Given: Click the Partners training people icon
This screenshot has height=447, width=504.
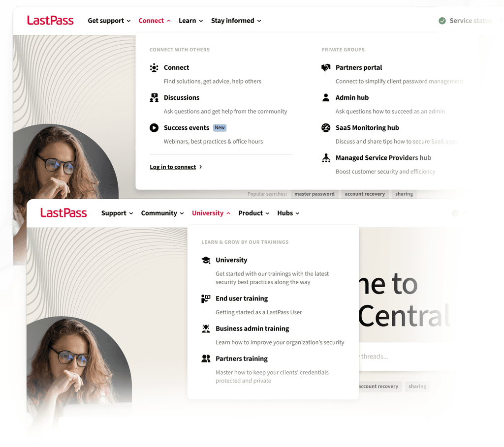Looking at the screenshot, I should tap(206, 358).
